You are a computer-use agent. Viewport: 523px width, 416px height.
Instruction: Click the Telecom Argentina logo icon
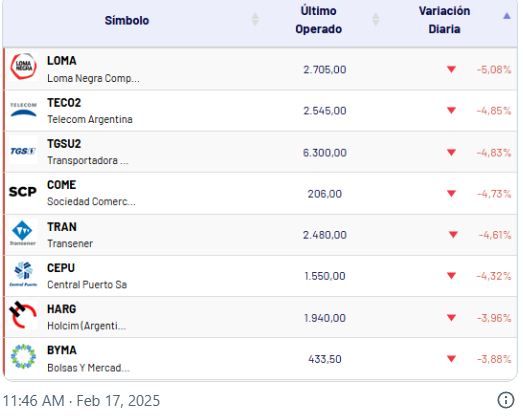pyautogui.click(x=23, y=110)
